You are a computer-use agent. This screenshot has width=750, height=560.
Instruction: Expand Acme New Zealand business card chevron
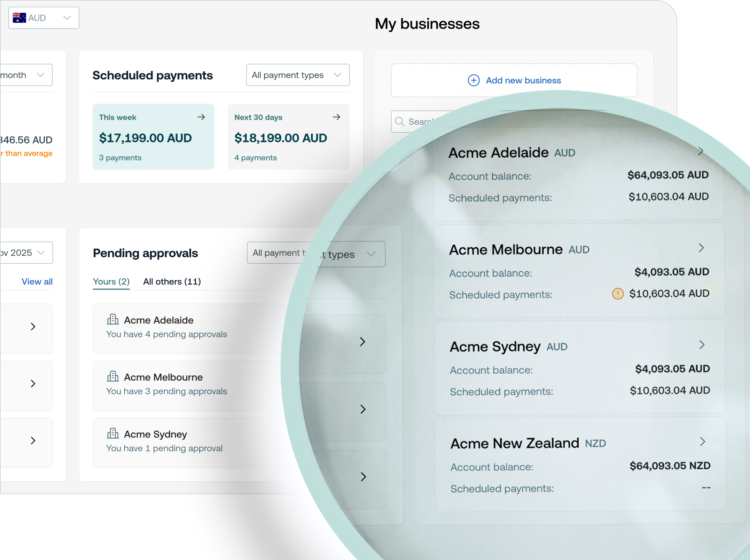703,442
